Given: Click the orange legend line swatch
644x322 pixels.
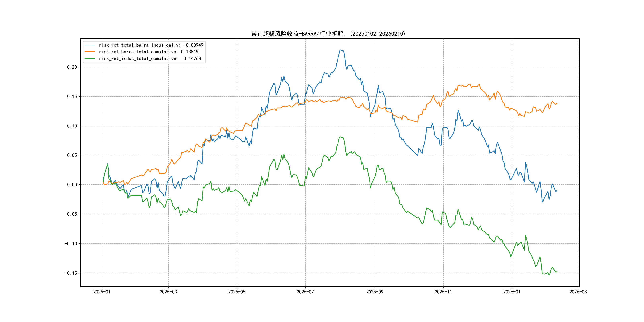Looking at the screenshot, I should coord(90,52).
